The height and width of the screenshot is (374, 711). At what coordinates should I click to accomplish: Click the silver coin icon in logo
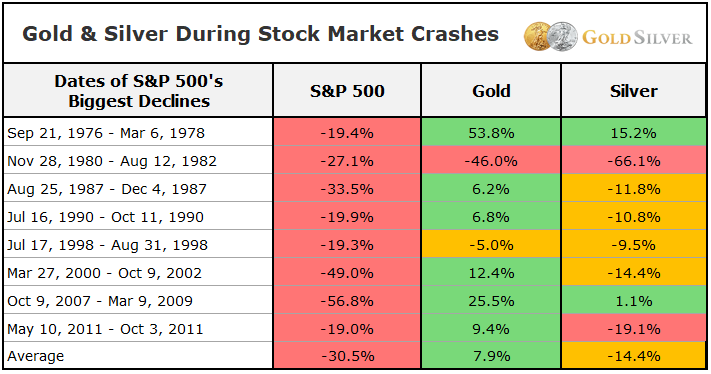point(563,36)
